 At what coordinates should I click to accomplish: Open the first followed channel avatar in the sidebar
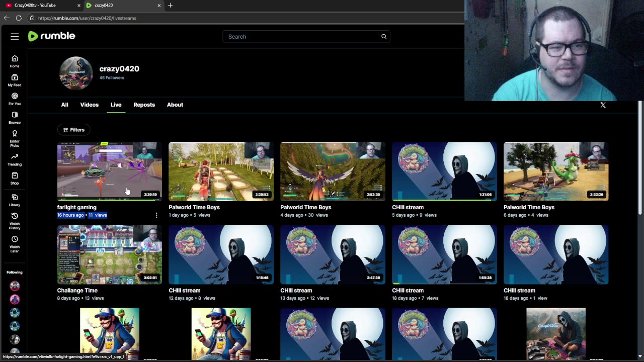[x=15, y=286]
